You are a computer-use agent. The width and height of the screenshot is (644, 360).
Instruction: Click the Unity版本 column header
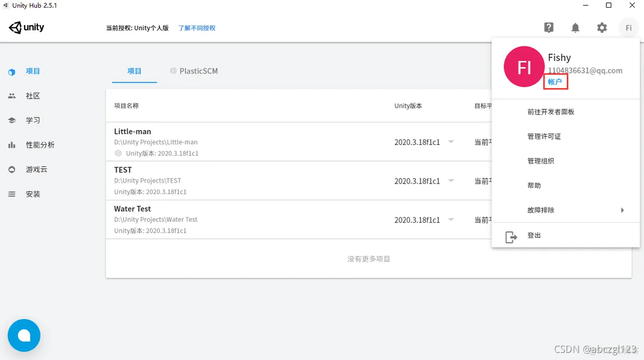(408, 106)
